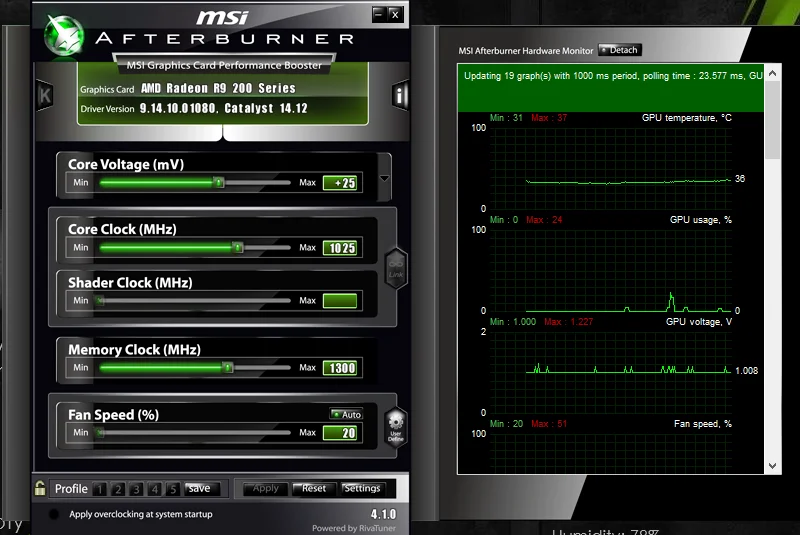Click the hardware monitor scroll down arrow

pyautogui.click(x=772, y=466)
